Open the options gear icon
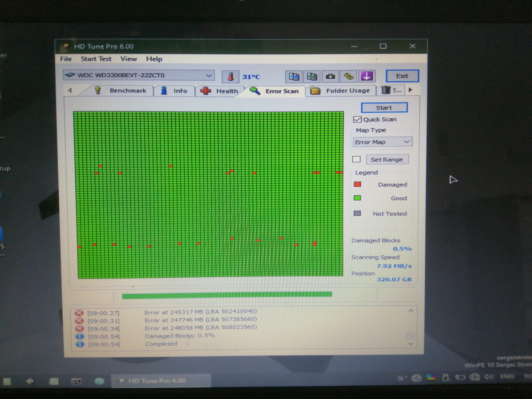532x399 pixels. coord(349,76)
